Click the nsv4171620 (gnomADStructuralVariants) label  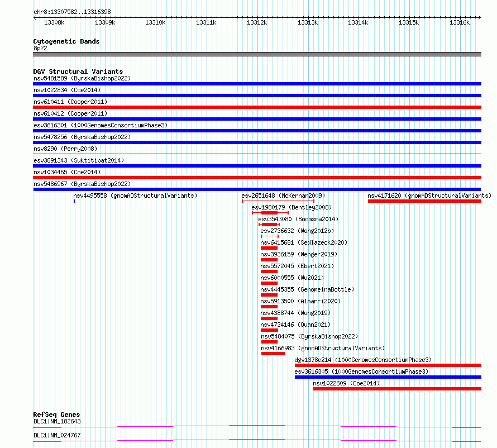[429, 196]
